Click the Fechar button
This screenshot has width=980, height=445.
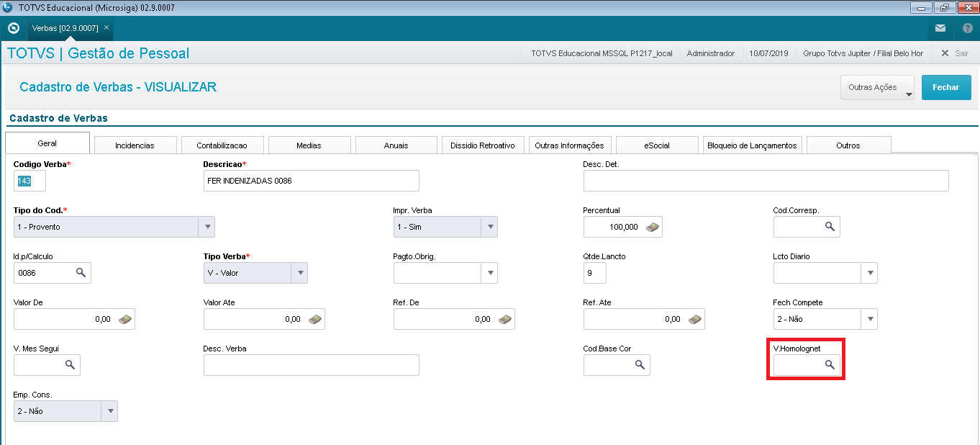(945, 87)
